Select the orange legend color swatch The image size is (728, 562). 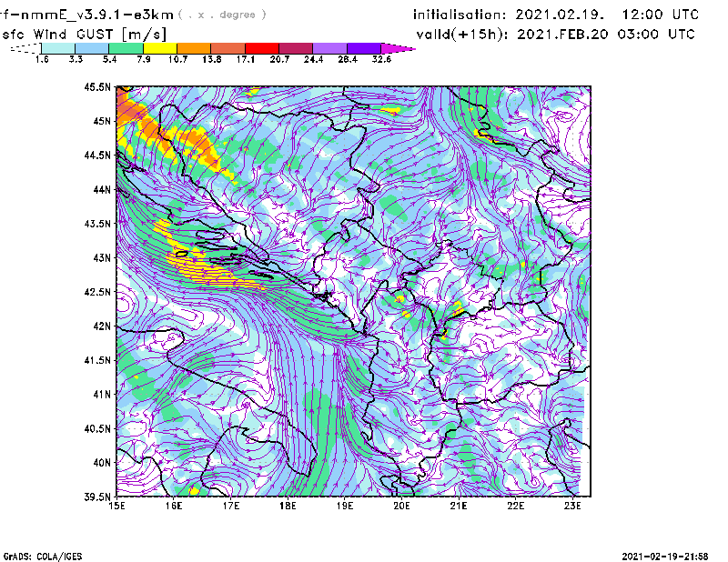point(195,48)
